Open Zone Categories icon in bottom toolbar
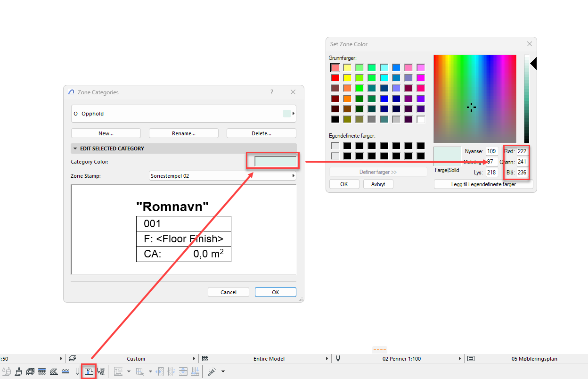Image resolution: width=588 pixels, height=379 pixels. 89,371
